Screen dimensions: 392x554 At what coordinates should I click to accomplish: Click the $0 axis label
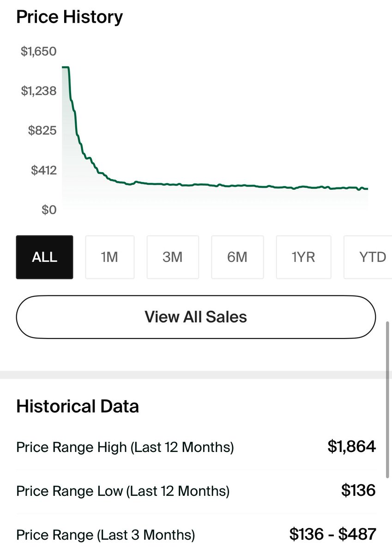point(49,210)
